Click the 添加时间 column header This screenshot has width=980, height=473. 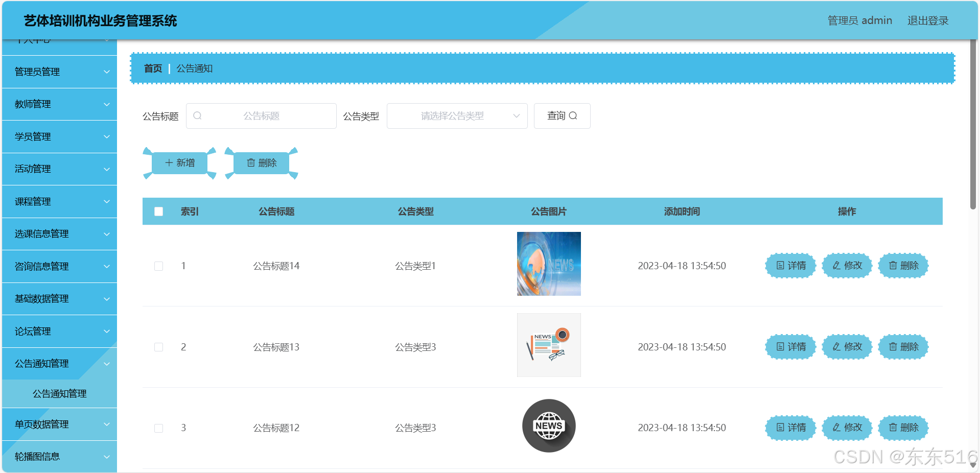[x=682, y=211]
